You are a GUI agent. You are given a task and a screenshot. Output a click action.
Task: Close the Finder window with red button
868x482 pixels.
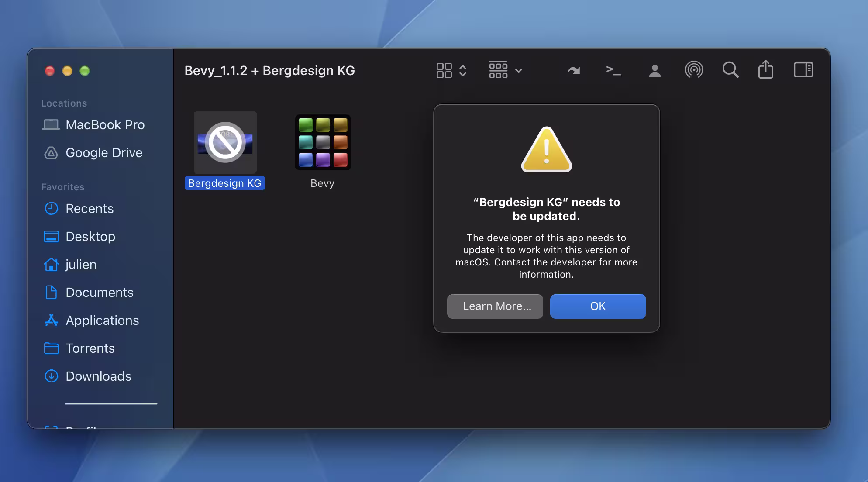coord(50,71)
